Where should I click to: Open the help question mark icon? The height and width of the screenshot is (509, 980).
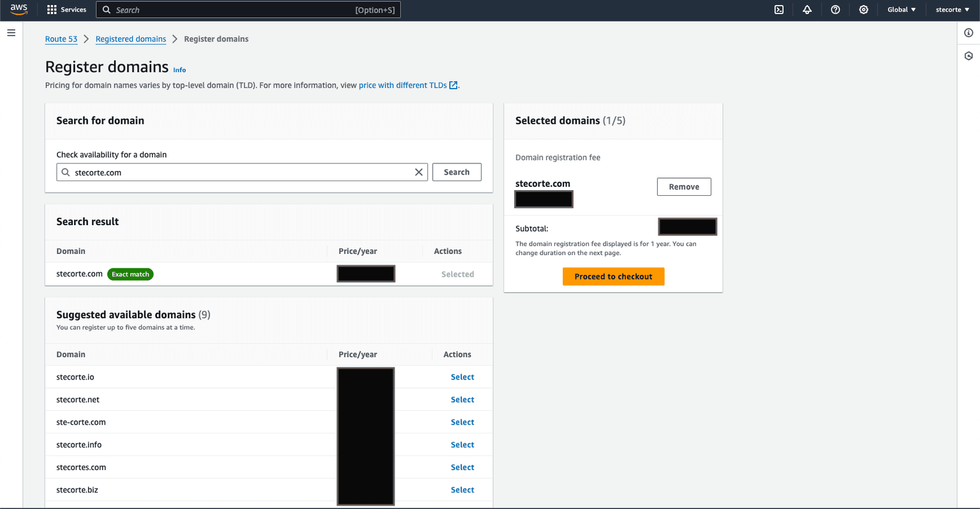[835, 10]
